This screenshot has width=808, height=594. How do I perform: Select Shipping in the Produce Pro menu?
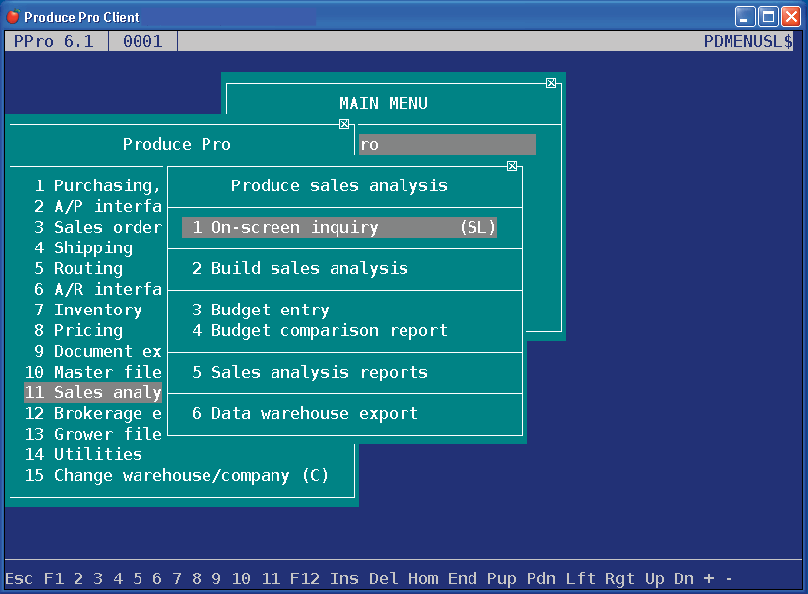click(x=83, y=248)
